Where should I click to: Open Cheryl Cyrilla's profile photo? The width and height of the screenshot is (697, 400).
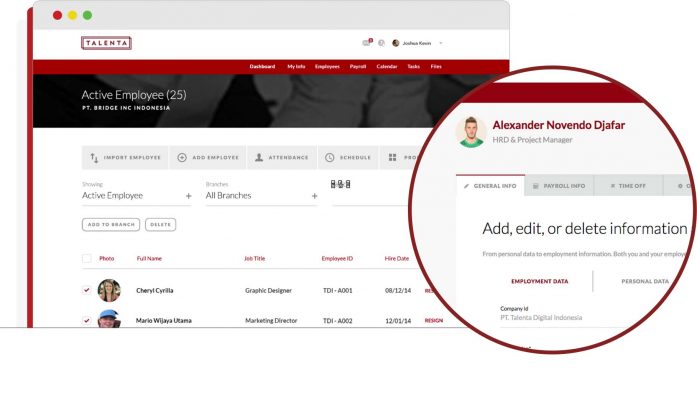[x=109, y=290]
